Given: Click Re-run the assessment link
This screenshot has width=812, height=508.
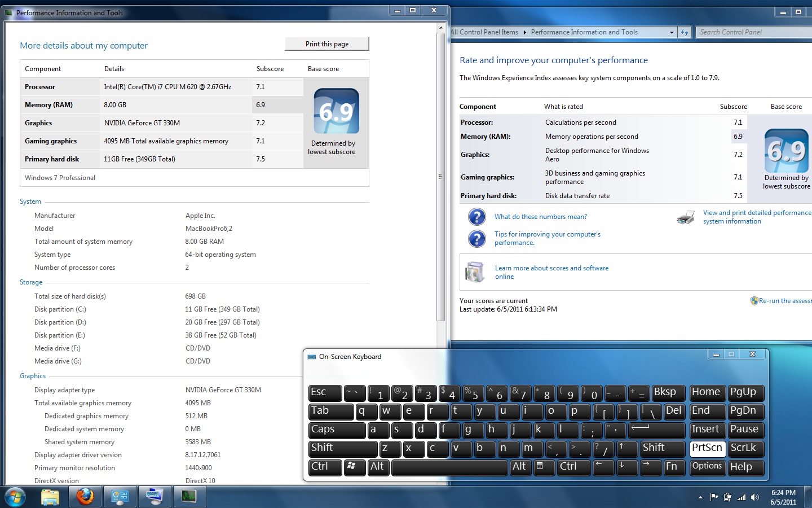Looking at the screenshot, I should (x=785, y=301).
